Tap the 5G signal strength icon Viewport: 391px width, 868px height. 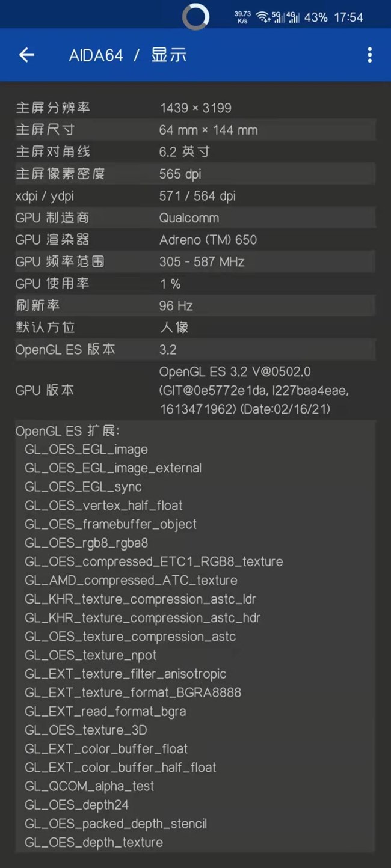point(277,17)
